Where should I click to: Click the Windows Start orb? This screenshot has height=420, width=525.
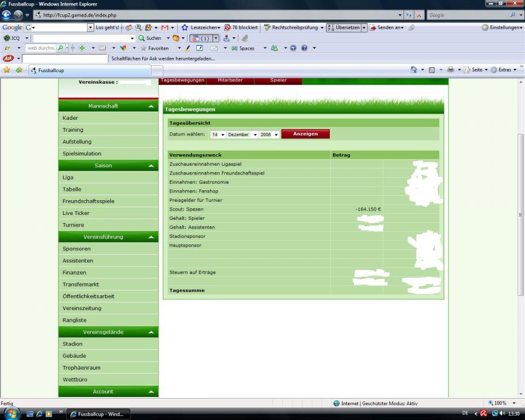[11, 413]
